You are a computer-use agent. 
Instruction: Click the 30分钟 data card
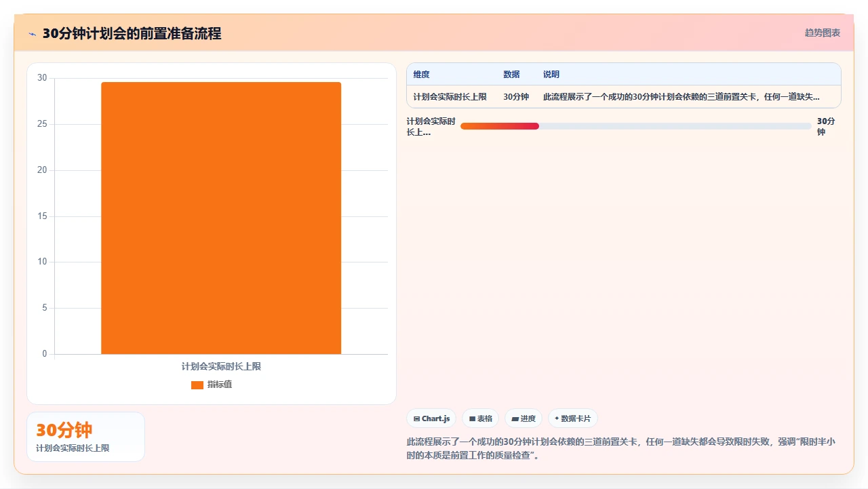86,437
